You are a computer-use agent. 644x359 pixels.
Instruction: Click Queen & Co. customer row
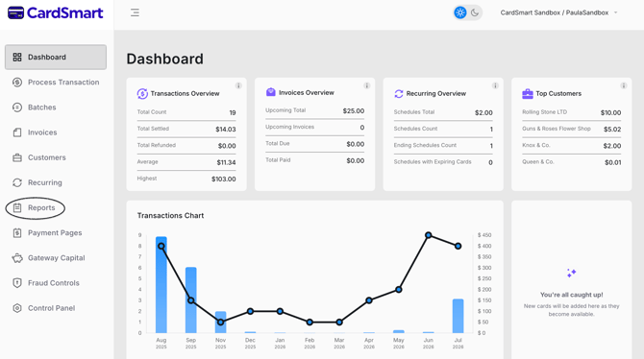click(x=571, y=162)
